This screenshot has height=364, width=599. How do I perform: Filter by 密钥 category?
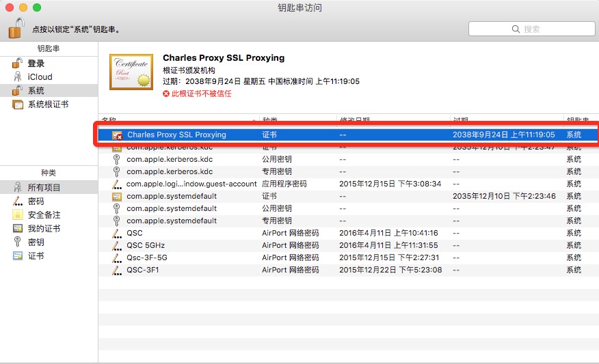point(49,242)
